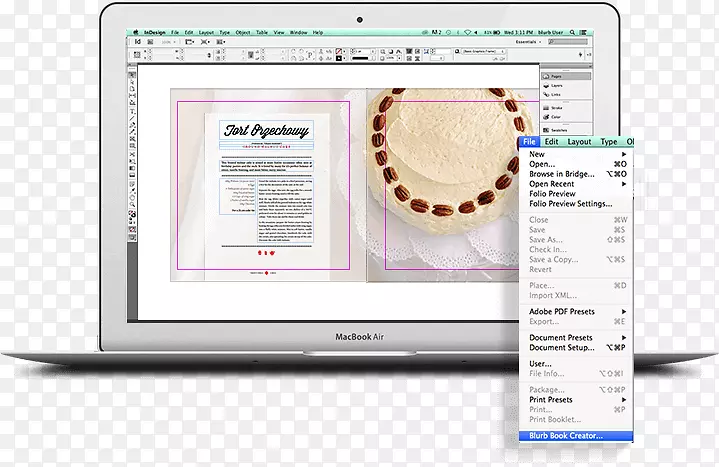The width and height of the screenshot is (719, 467).
Task: Click the paragraph P icon in the control panel
Action: 310,55
